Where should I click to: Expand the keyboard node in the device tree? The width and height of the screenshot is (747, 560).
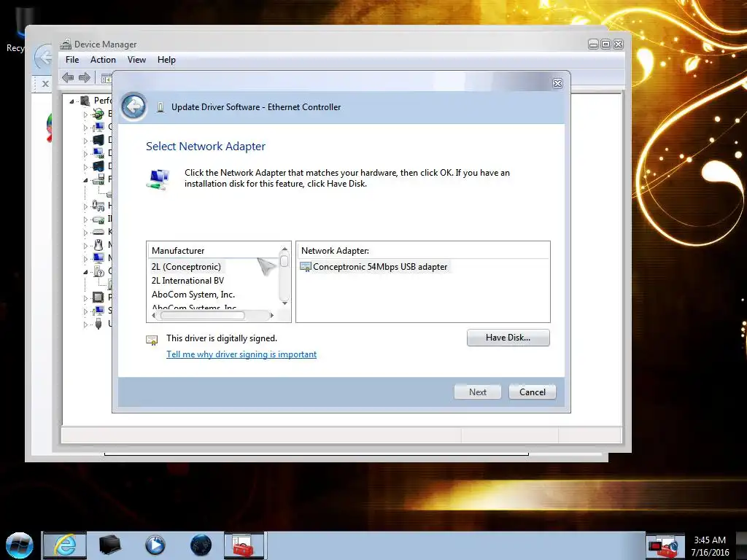86,233
